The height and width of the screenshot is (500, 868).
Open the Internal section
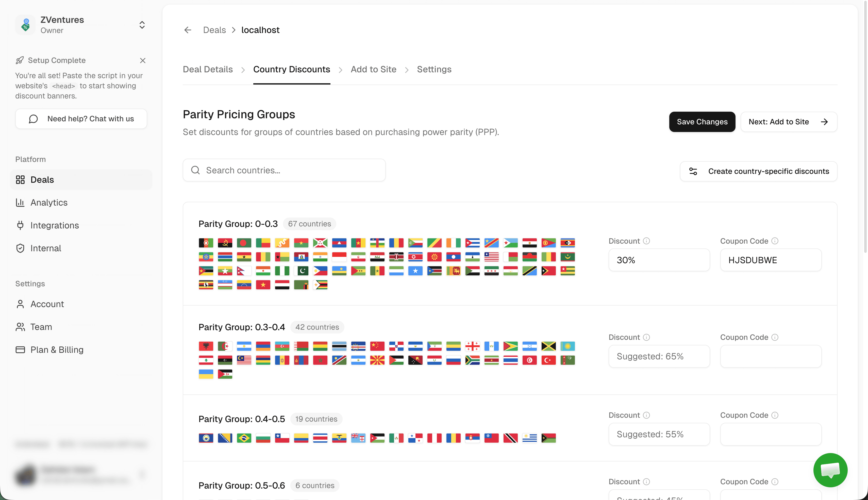(46, 248)
